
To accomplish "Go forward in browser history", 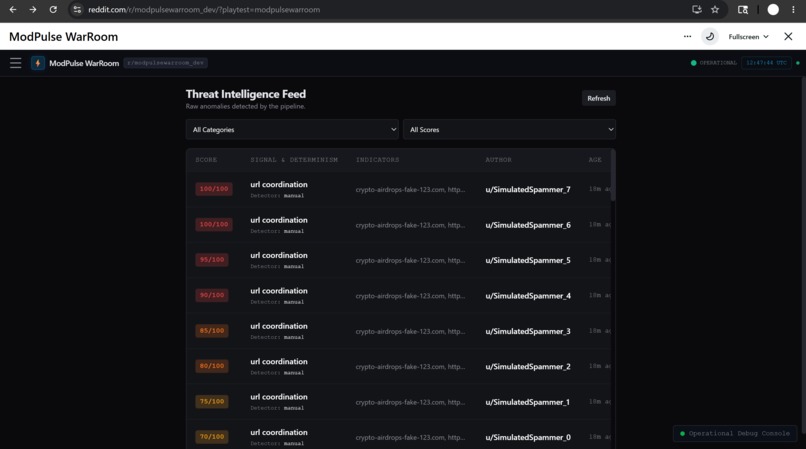I will pos(33,9).
